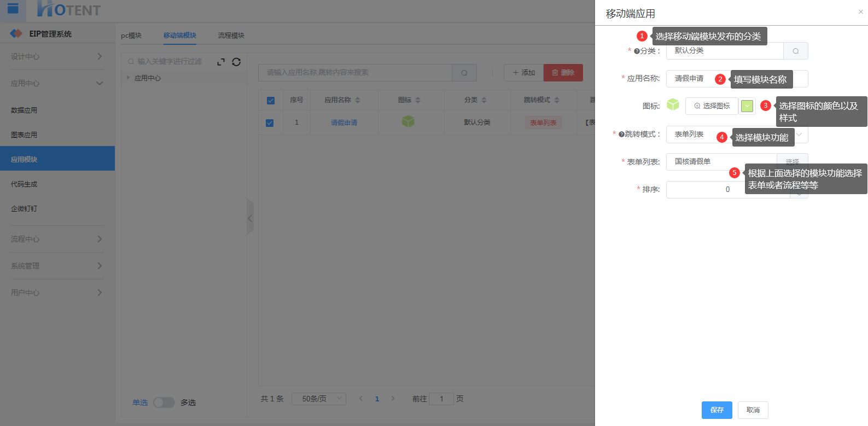Click the 共 1 条 total count text

pos(272,399)
